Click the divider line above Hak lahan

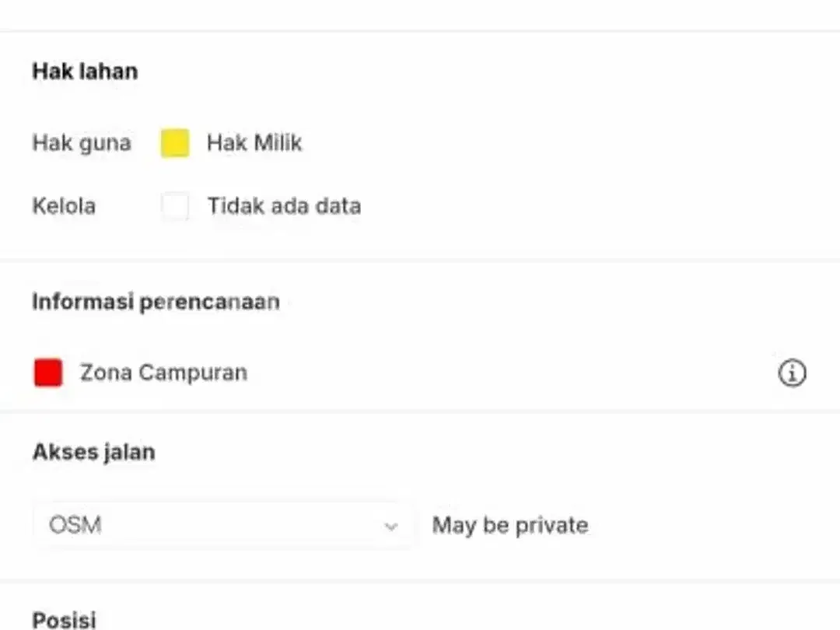(x=420, y=31)
